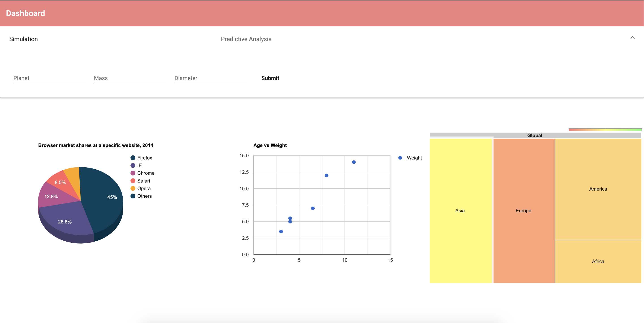Screen dimensions: 644x323
Task: Select the Weight series legend marker
Action: [x=401, y=157]
